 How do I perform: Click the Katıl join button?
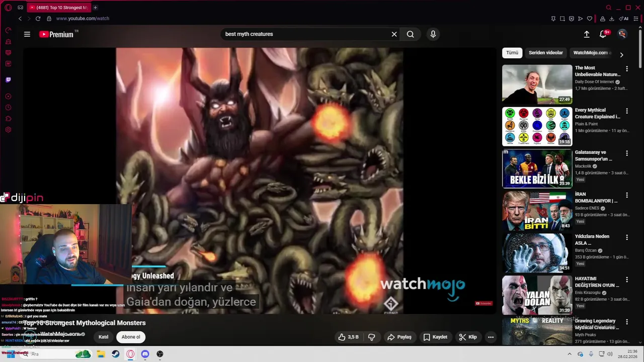pos(103,337)
